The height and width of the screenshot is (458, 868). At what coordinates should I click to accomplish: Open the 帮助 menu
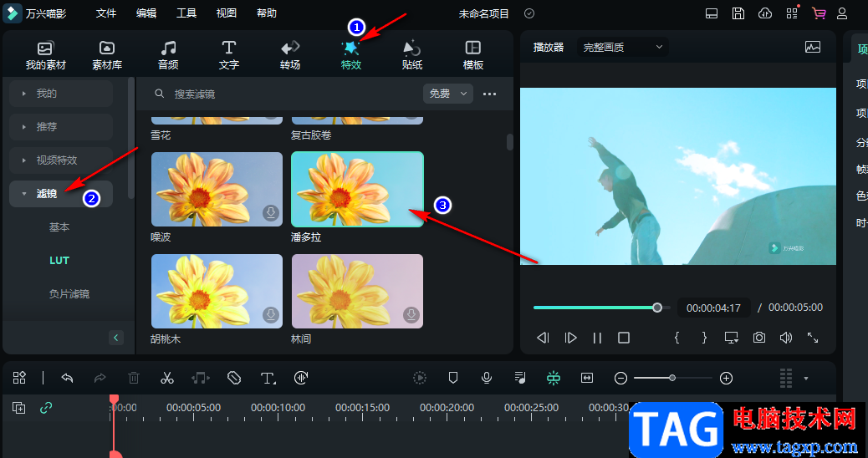267,13
